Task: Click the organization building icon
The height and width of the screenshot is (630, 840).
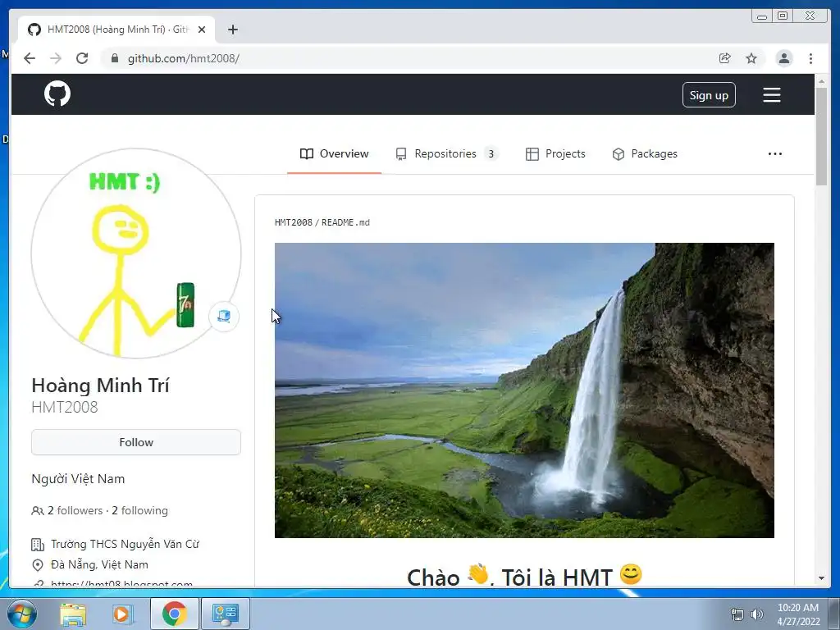Action: pos(38,545)
